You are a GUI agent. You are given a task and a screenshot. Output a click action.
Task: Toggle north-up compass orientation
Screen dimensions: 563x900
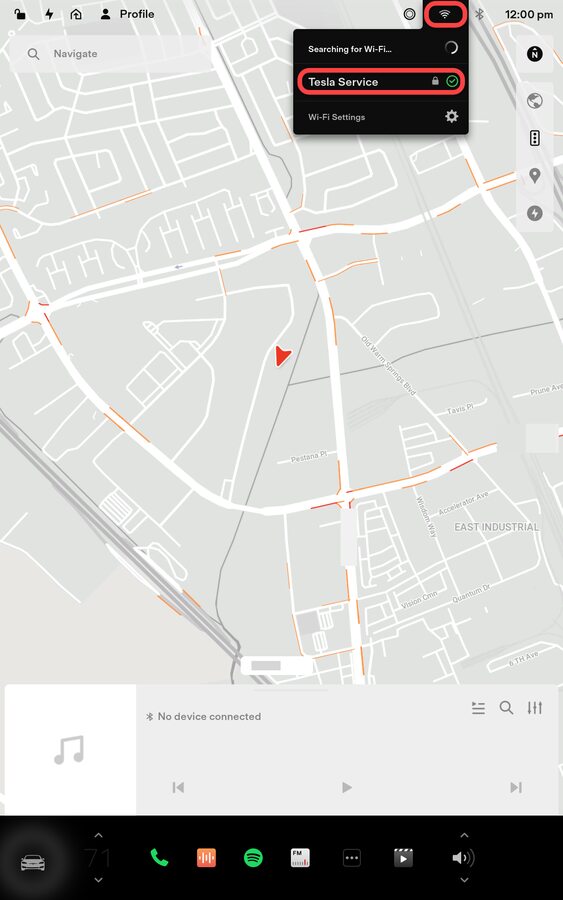pos(535,54)
